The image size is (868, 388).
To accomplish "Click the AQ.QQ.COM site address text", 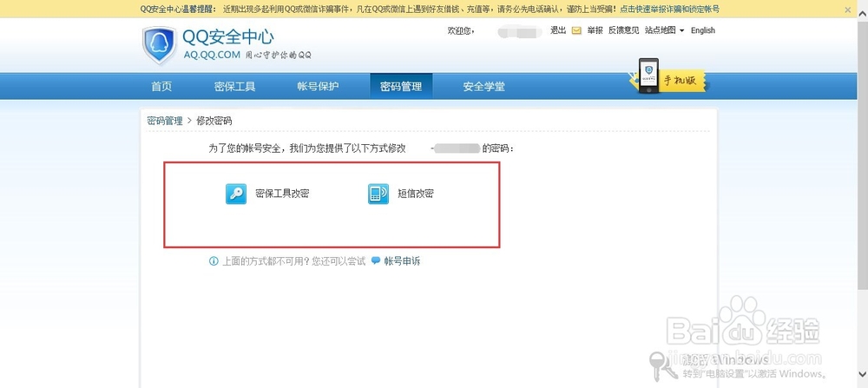I will point(212,55).
